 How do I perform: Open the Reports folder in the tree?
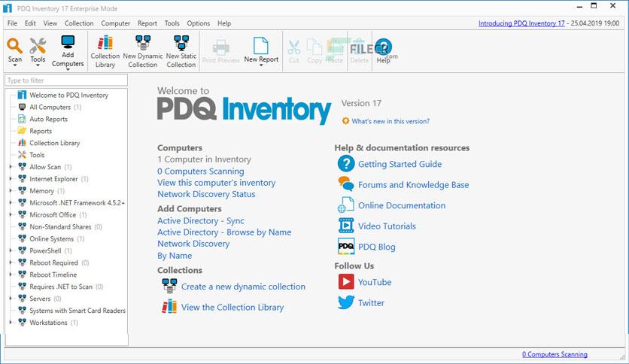click(41, 131)
